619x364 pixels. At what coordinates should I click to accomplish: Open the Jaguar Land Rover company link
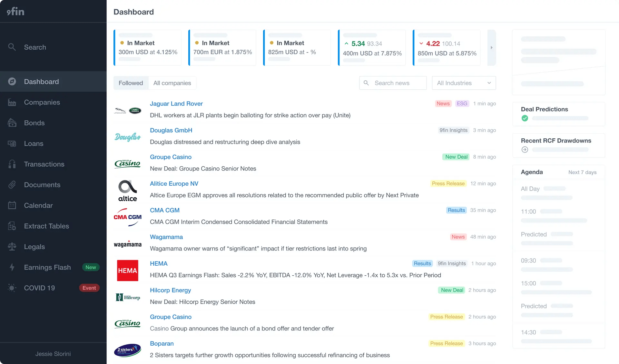tap(176, 103)
